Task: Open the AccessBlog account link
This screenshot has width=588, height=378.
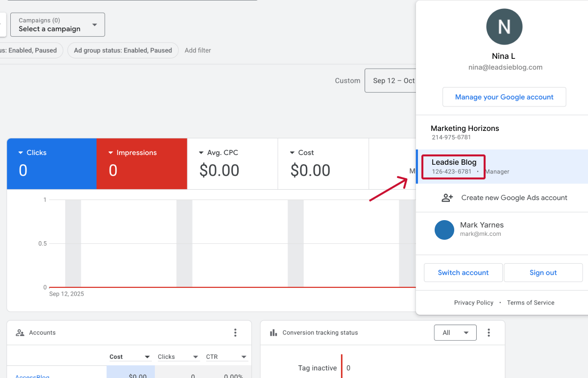Action: pyautogui.click(x=32, y=376)
